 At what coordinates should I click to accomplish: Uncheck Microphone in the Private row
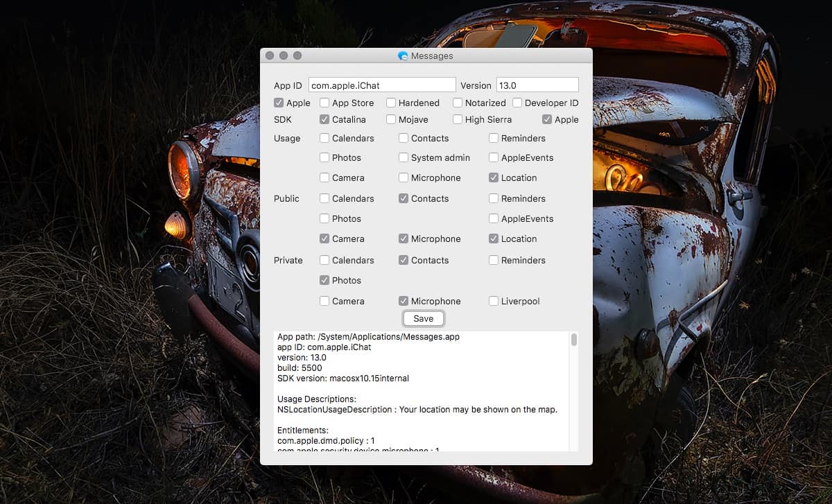pos(403,301)
